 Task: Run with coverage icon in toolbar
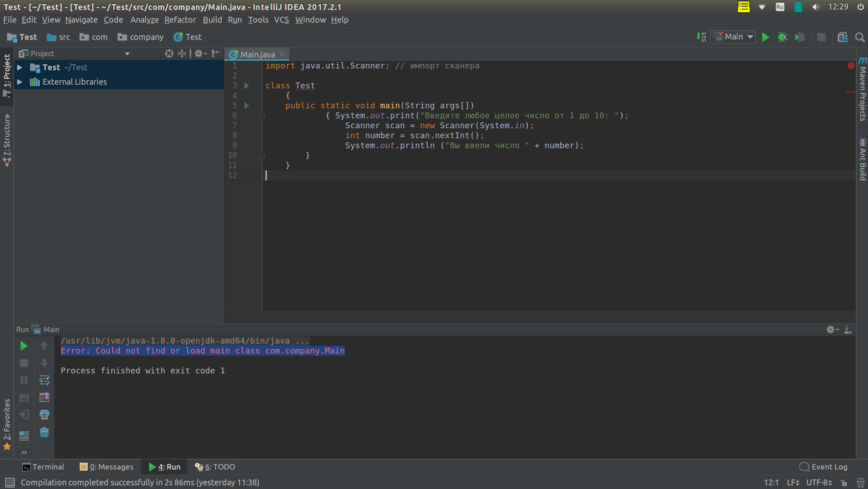[x=800, y=37]
